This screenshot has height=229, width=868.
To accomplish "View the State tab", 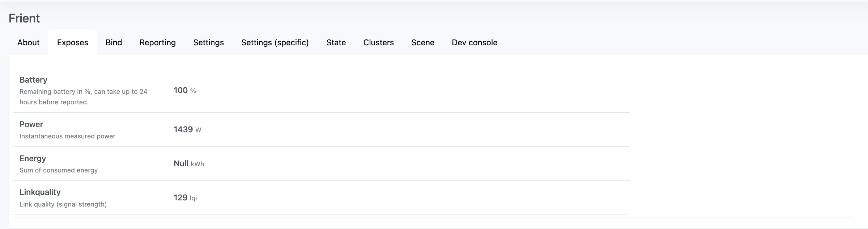I will coord(336,42).
